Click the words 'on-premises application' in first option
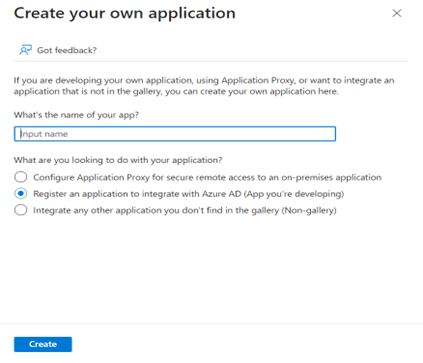Image resolution: width=423 pixels, height=363 pixels. point(331,177)
